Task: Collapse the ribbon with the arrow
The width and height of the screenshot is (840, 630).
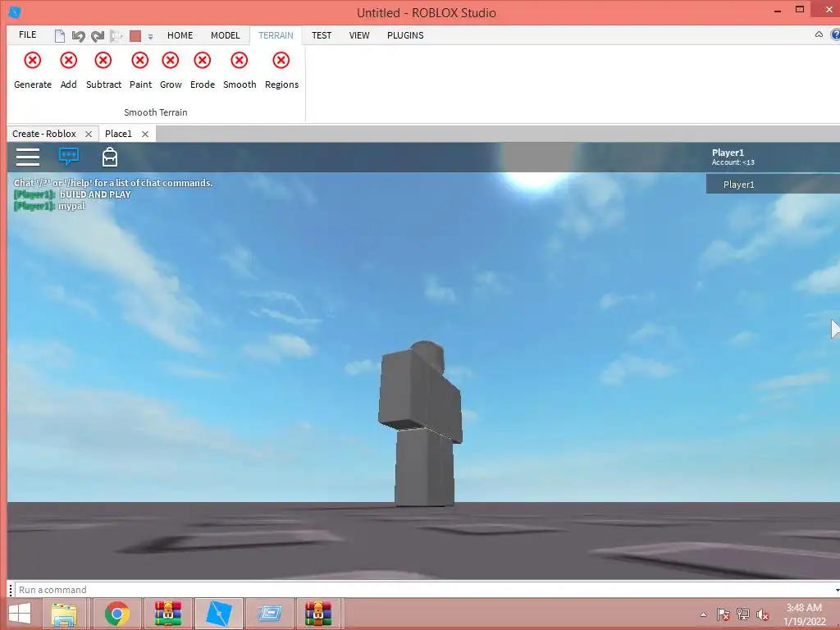Action: point(819,34)
